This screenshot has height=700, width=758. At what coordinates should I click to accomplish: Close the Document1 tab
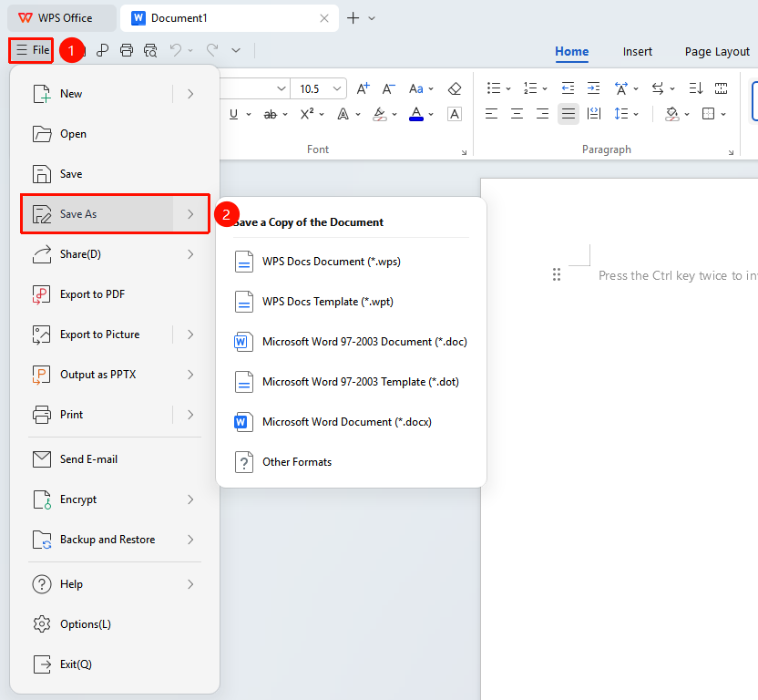(324, 18)
